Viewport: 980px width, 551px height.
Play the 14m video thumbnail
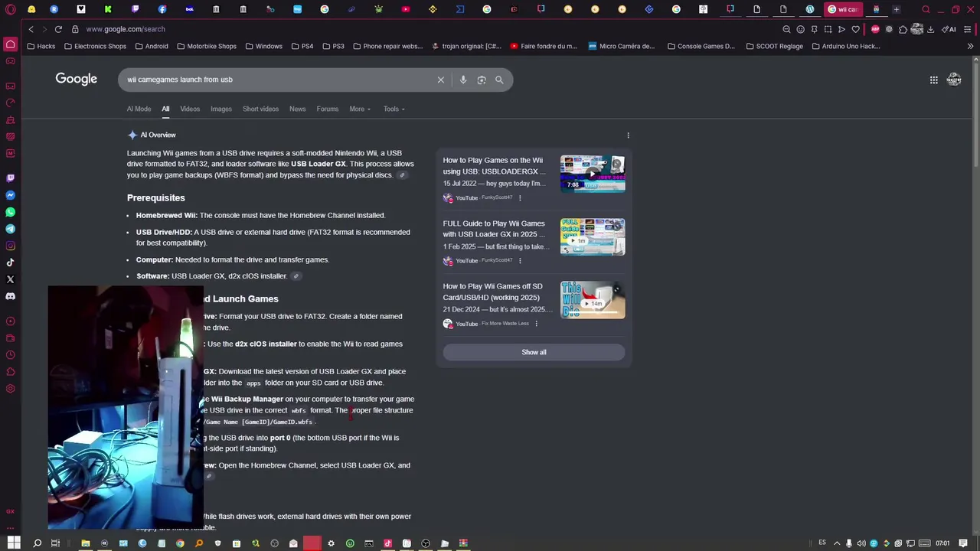tap(593, 300)
